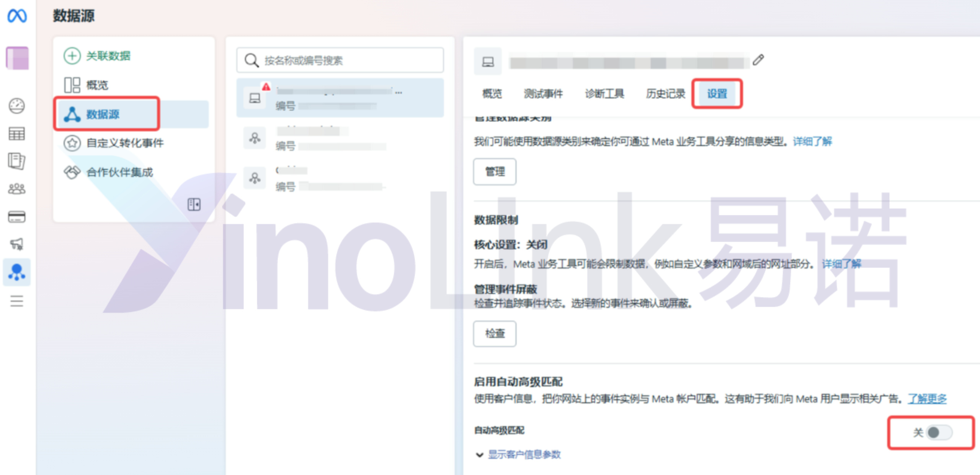Click the 检查 button
Viewport: 980px width, 475px height.
click(495, 333)
